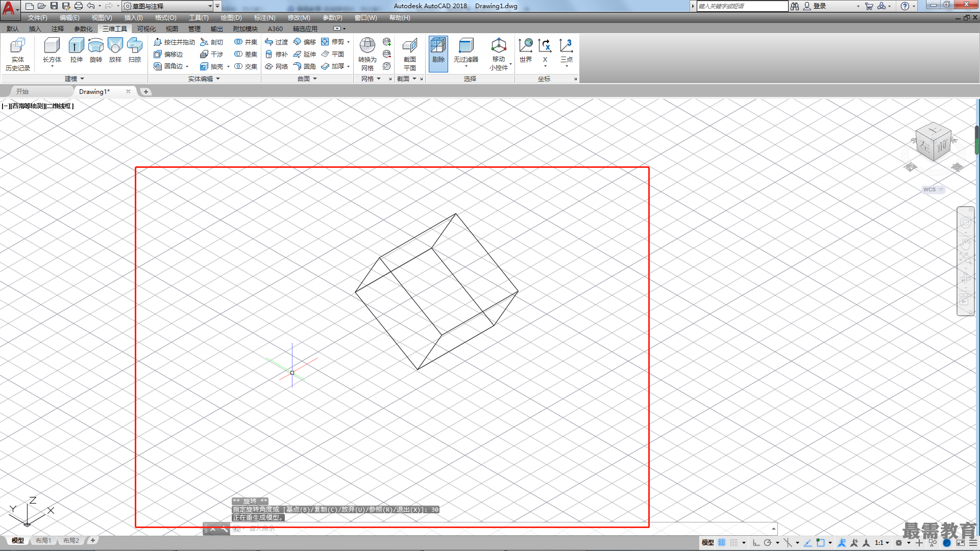Toggle object snap tracking in status bar

808,542
